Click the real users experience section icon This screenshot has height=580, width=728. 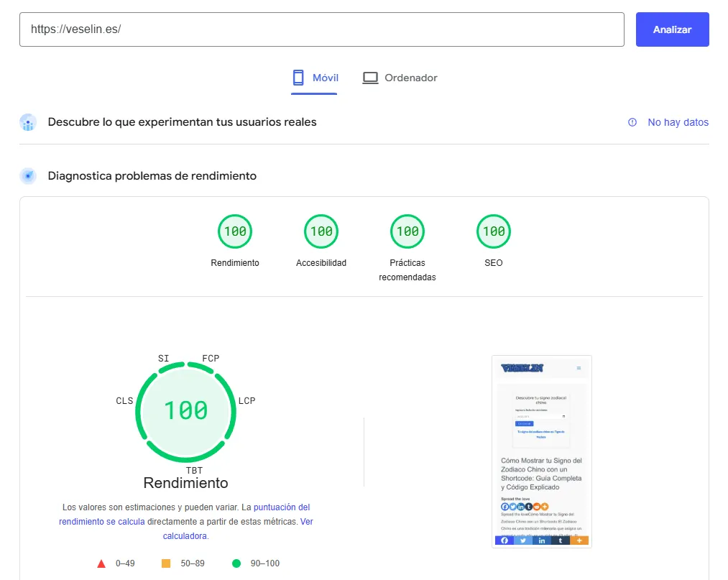click(x=28, y=122)
